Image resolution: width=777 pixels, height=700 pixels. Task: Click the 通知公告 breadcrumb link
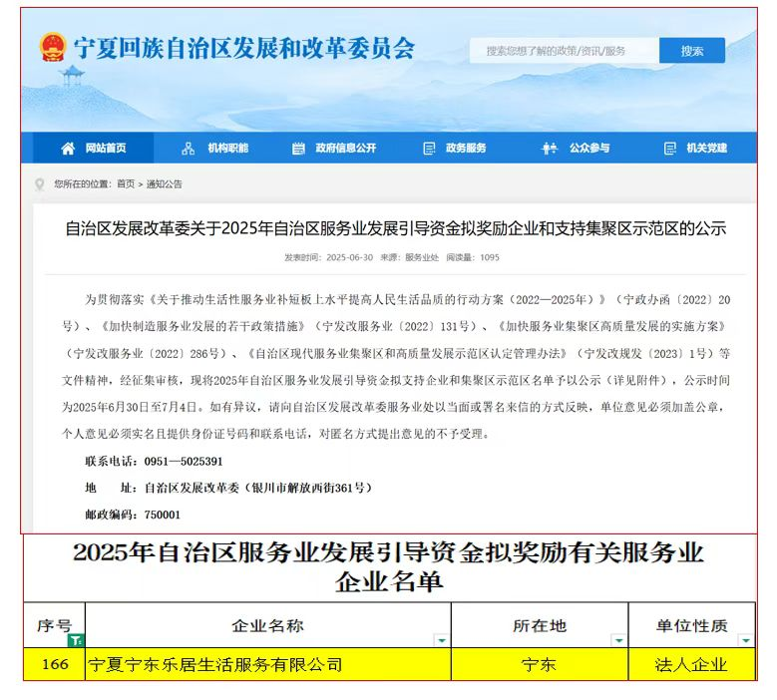click(x=165, y=183)
